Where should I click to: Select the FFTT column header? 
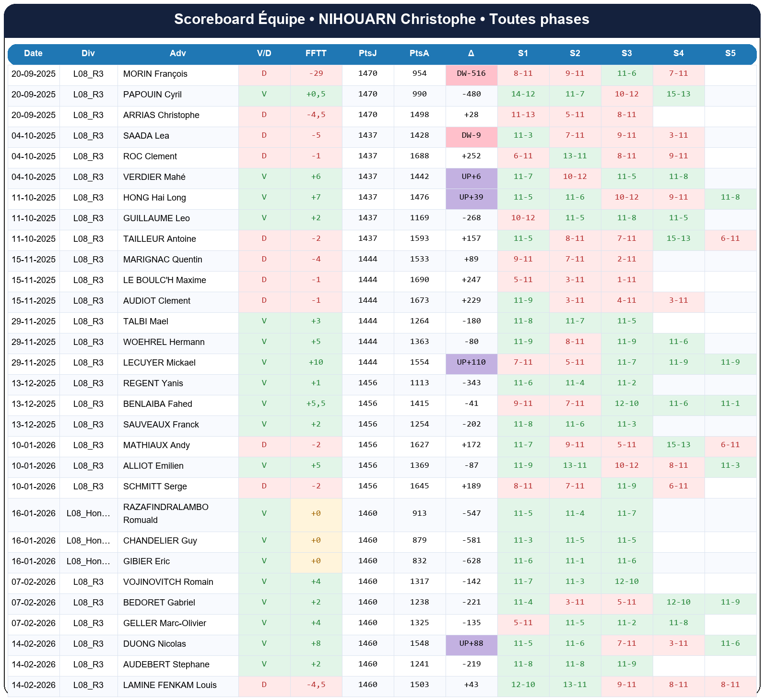pyautogui.click(x=316, y=53)
